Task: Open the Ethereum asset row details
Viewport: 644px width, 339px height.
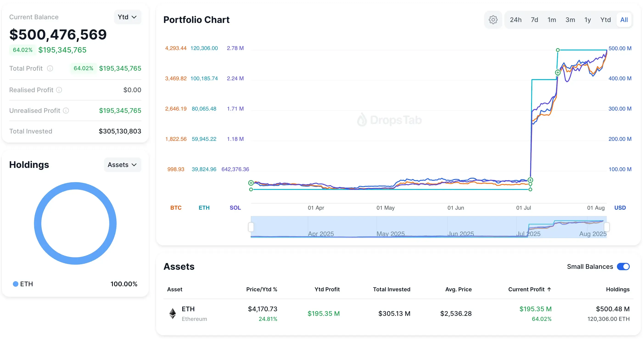Action: [x=188, y=309]
